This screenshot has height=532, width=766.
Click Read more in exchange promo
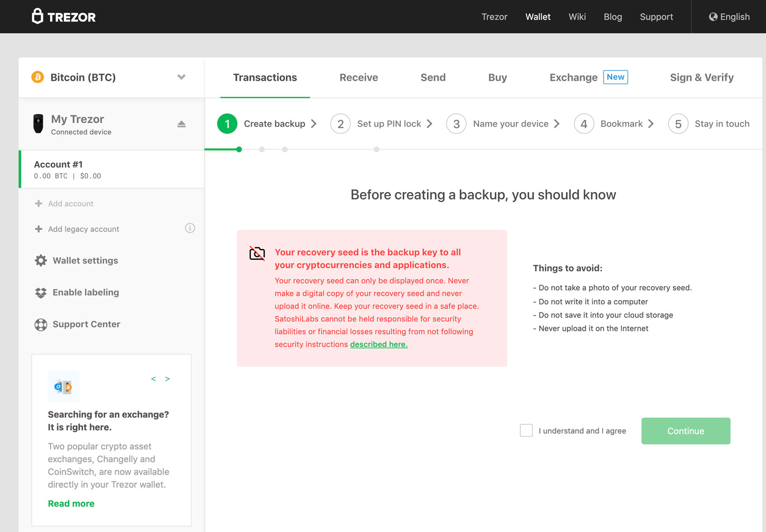click(x=71, y=503)
